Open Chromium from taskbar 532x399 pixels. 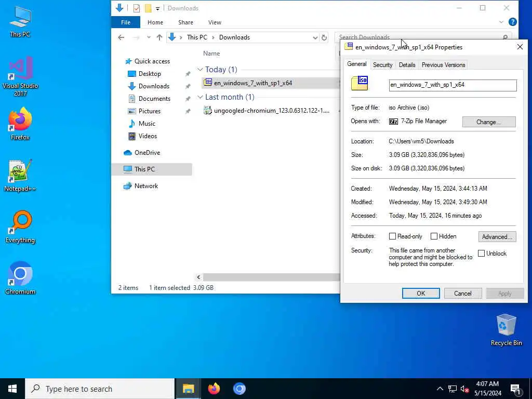(x=239, y=389)
